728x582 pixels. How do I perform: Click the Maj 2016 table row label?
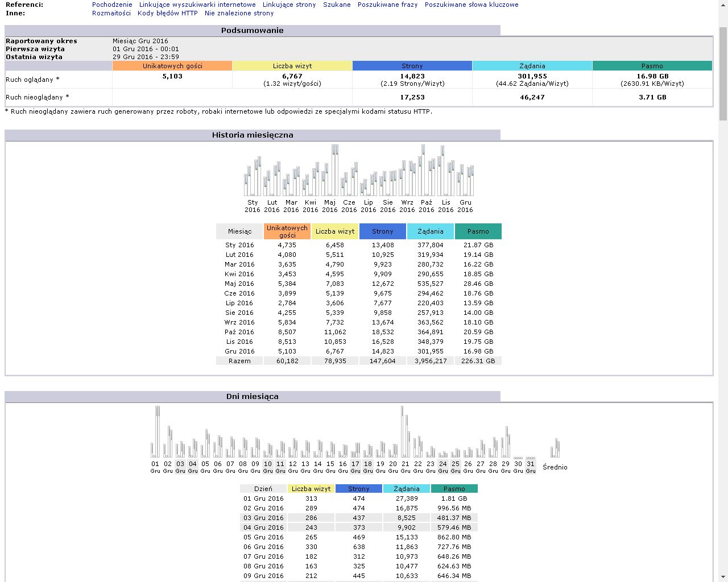[x=239, y=284]
